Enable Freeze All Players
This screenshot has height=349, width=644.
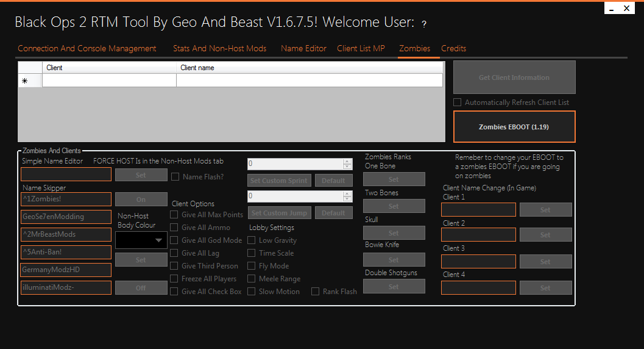coord(174,279)
